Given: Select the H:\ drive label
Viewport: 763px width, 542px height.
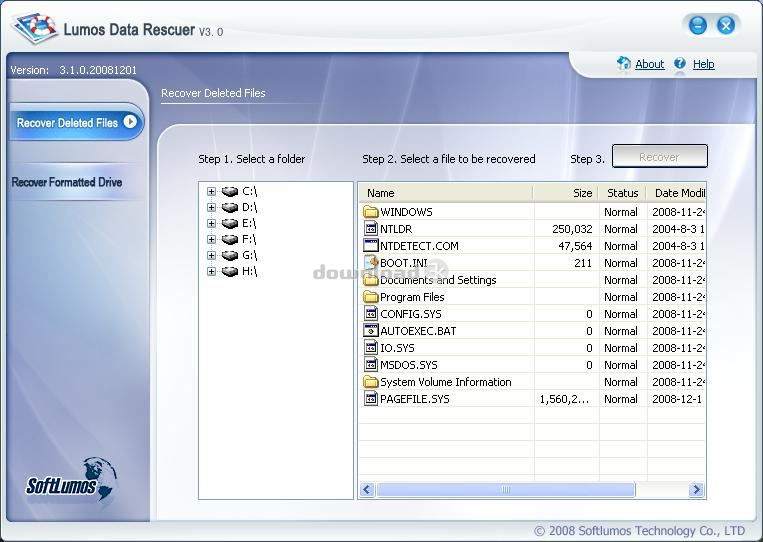Looking at the screenshot, I should (250, 271).
